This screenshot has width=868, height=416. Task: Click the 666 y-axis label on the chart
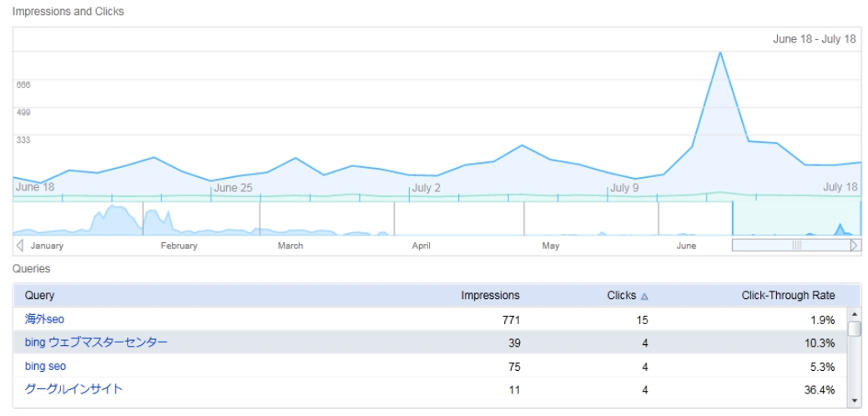pos(23,84)
